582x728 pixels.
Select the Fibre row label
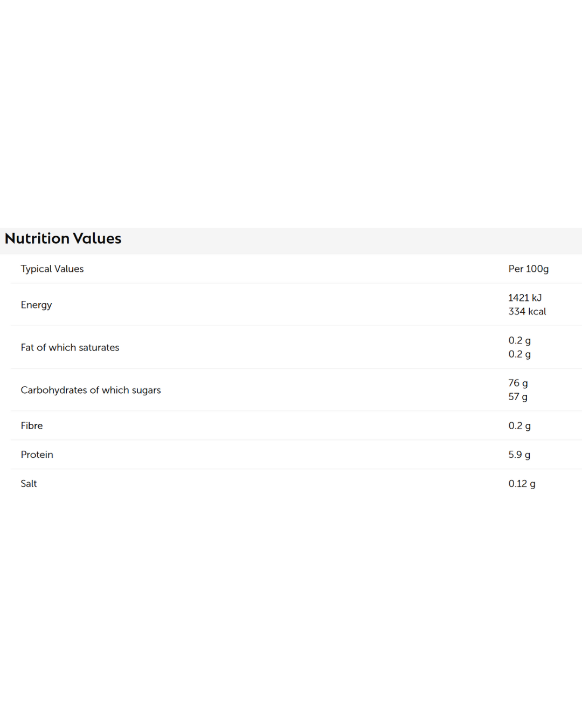click(x=31, y=425)
